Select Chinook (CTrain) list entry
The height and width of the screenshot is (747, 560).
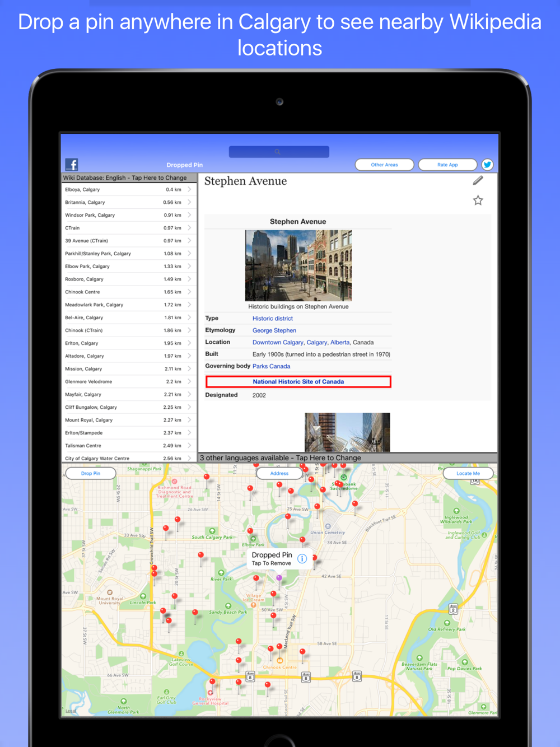[x=129, y=330]
